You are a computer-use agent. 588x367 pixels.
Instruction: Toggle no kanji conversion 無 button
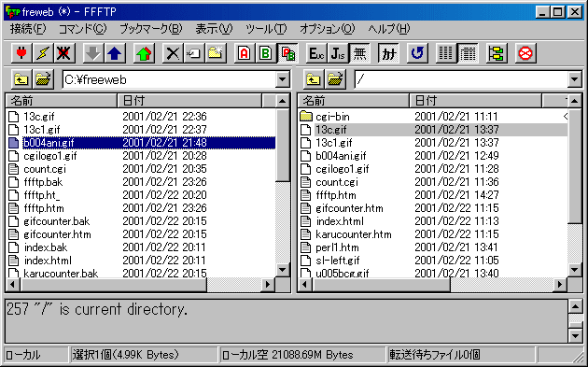click(359, 53)
